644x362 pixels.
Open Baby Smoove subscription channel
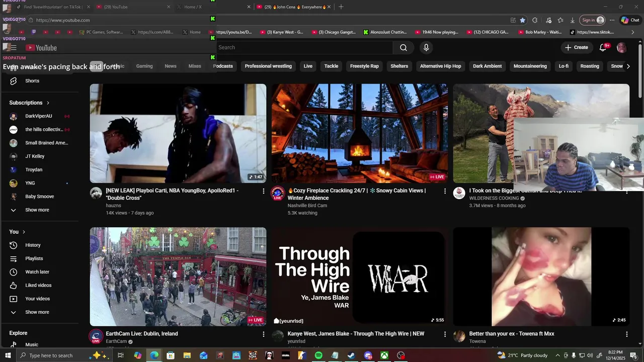coord(39,197)
